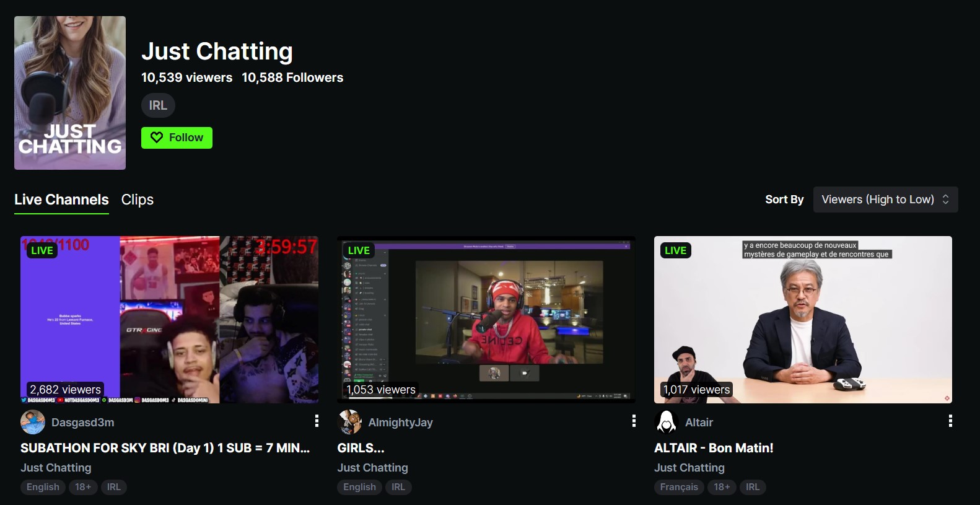
Task: Select the Live Channels tab
Action: 61,200
